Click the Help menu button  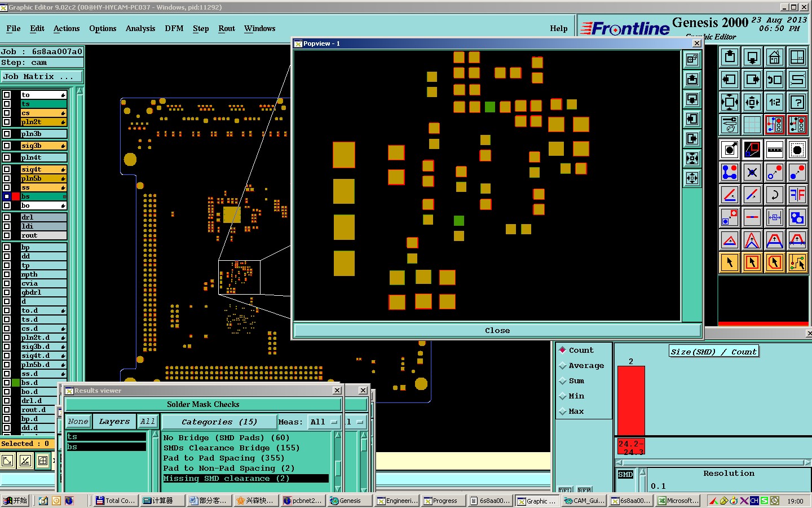click(559, 29)
